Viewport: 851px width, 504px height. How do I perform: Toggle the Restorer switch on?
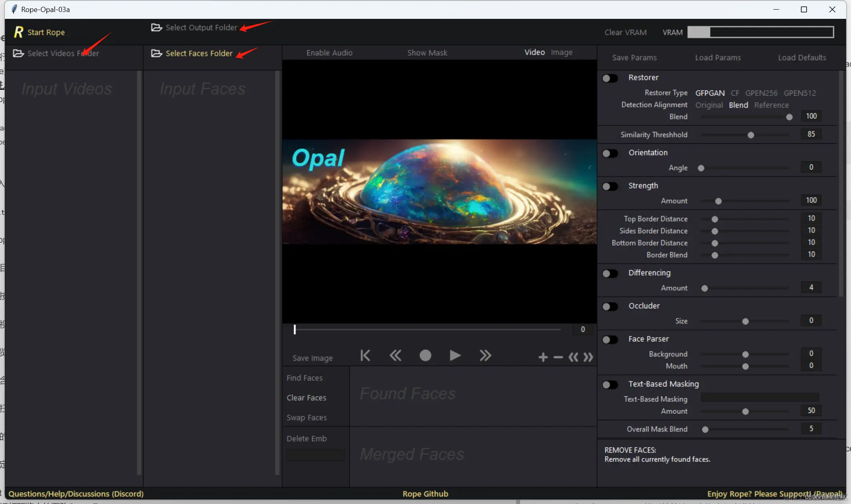click(610, 78)
